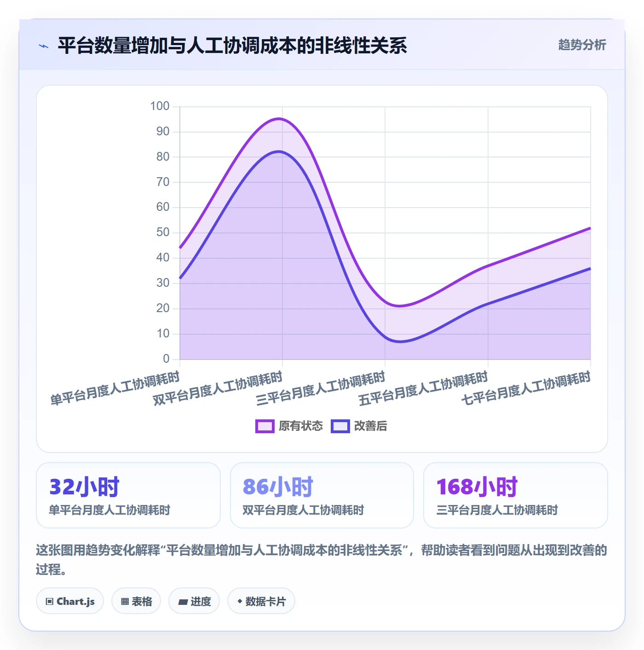Open the 168小时 stat card

[516, 495]
